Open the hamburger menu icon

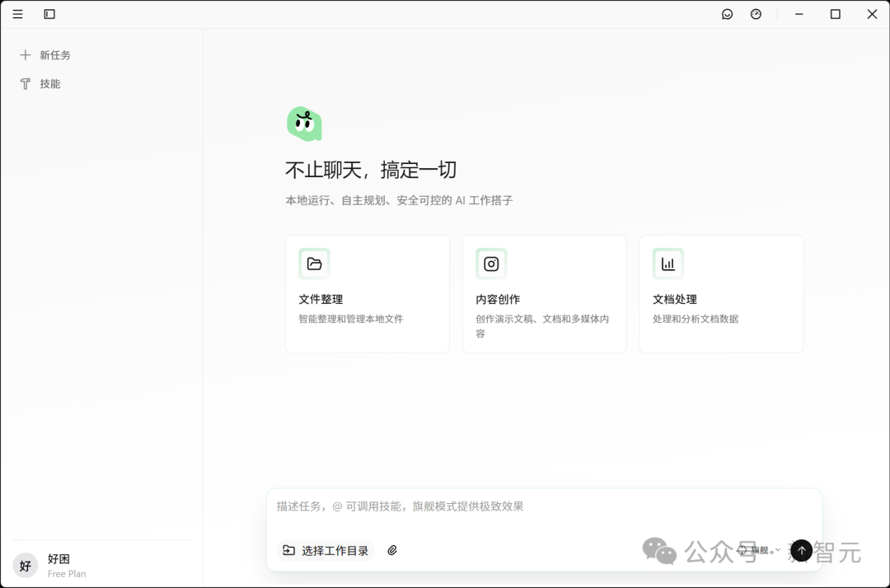[17, 14]
